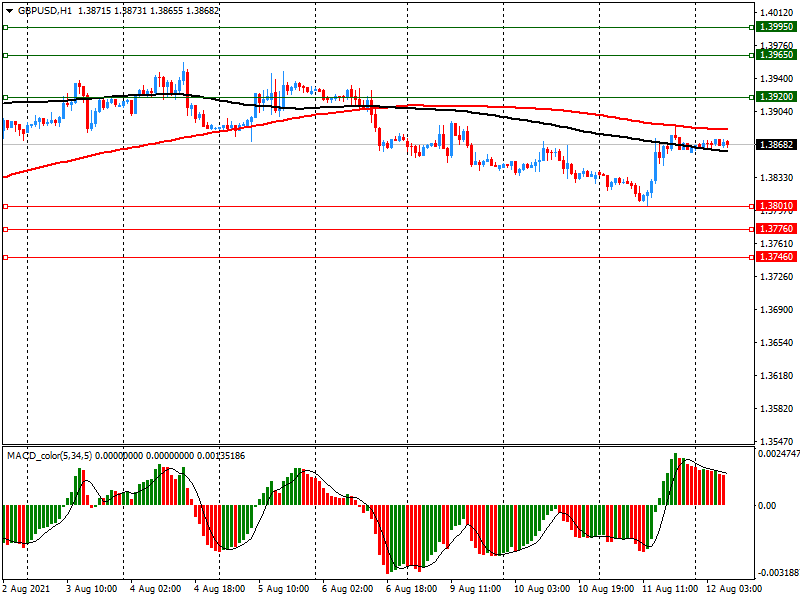The width and height of the screenshot is (800, 600).
Task: Click the 9 Aug 11:00 time label
Action: click(476, 589)
